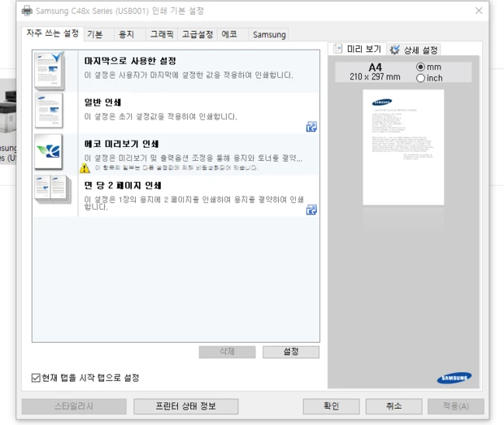Image resolution: width=504 pixels, height=425 pixels.
Task: Click the Samsung logo in preview panel corner
Action: pyautogui.click(x=454, y=378)
